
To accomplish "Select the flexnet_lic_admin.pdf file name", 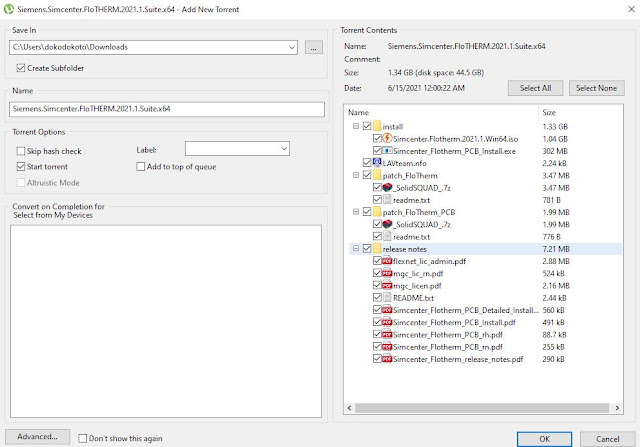I will click(x=429, y=261).
